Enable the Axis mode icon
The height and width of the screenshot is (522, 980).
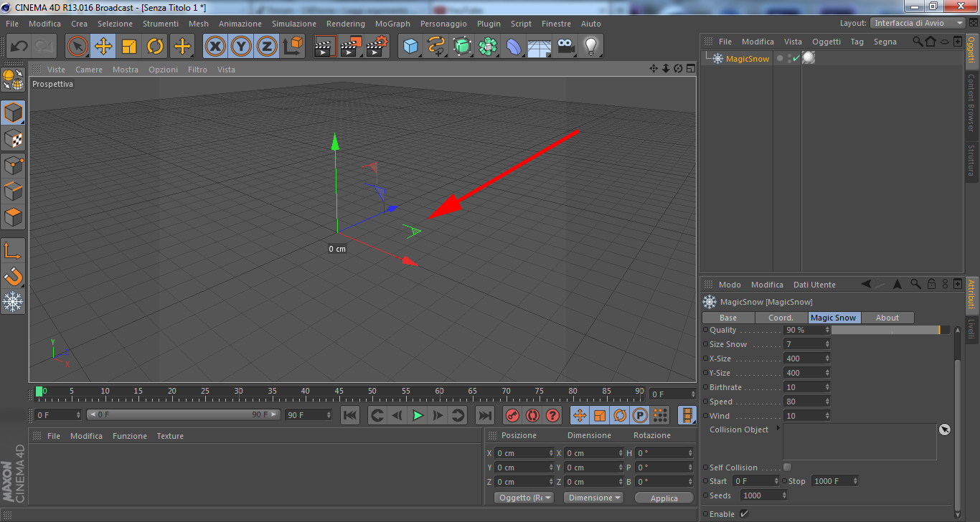coord(13,250)
